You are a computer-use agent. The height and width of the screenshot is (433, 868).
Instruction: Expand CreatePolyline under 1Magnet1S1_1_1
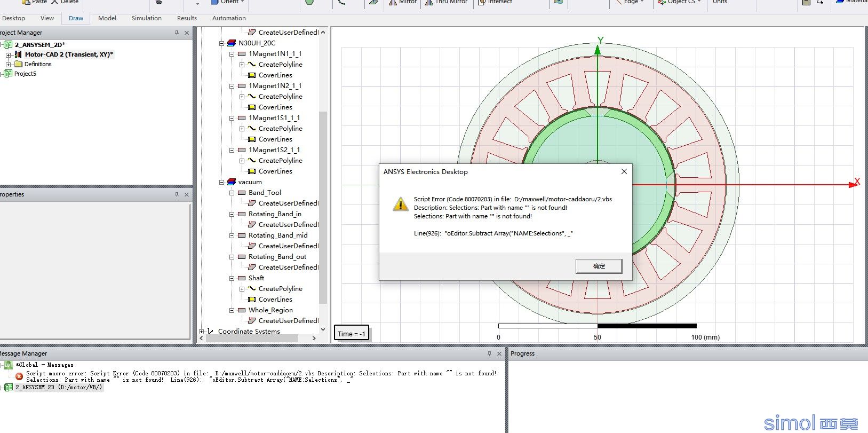(x=242, y=129)
